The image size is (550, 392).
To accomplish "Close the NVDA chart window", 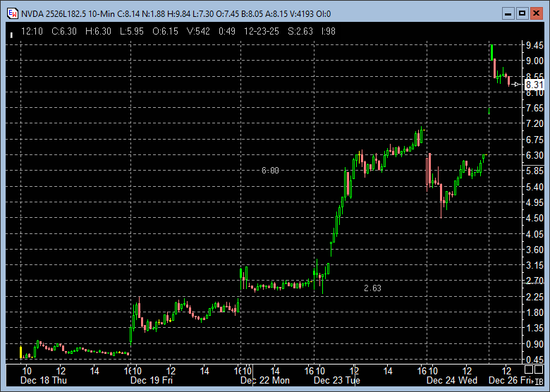I will [x=537, y=13].
